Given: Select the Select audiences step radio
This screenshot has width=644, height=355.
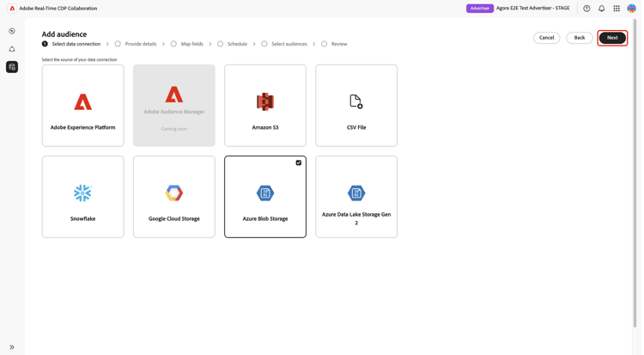Looking at the screenshot, I should point(264,44).
